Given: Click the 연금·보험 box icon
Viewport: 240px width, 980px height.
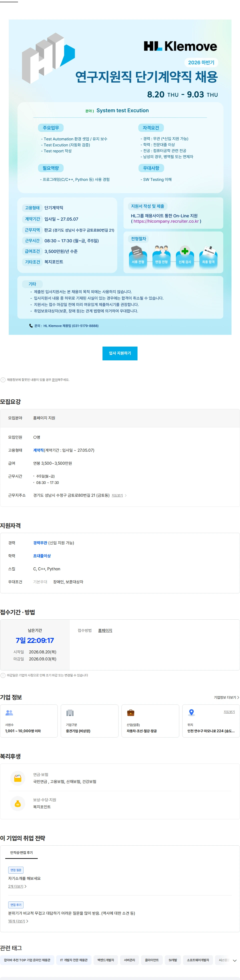Looking at the screenshot, I should click(x=17, y=778).
